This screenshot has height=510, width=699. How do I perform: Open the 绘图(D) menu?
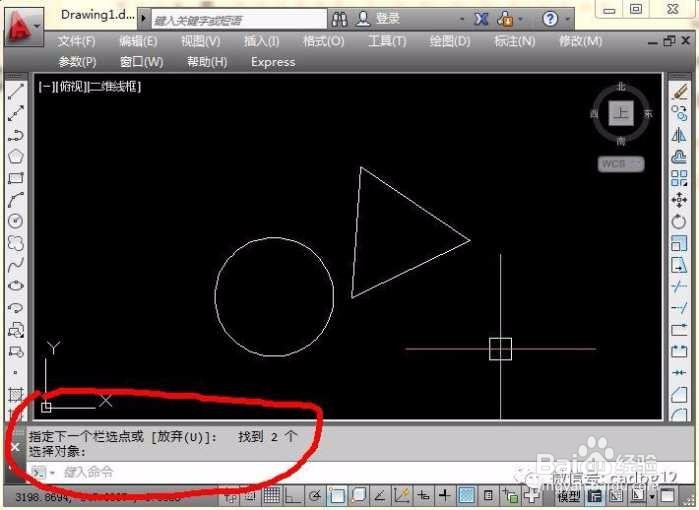coord(450,41)
